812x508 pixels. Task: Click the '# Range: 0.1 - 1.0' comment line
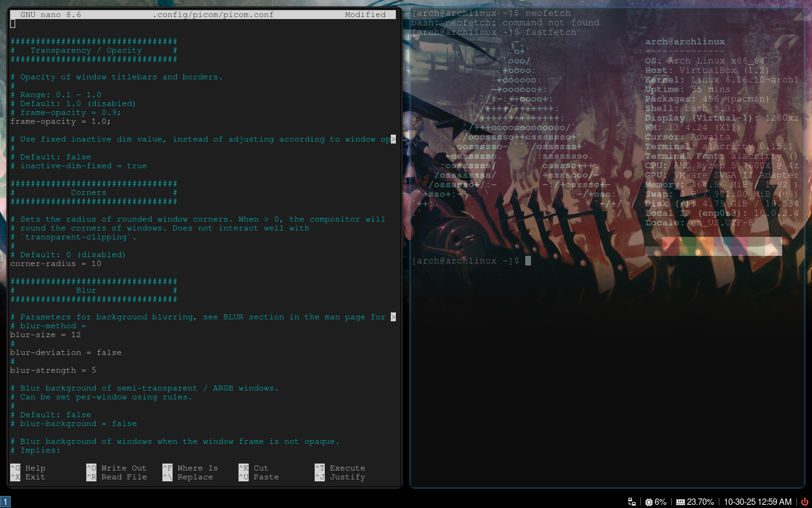pyautogui.click(x=56, y=95)
